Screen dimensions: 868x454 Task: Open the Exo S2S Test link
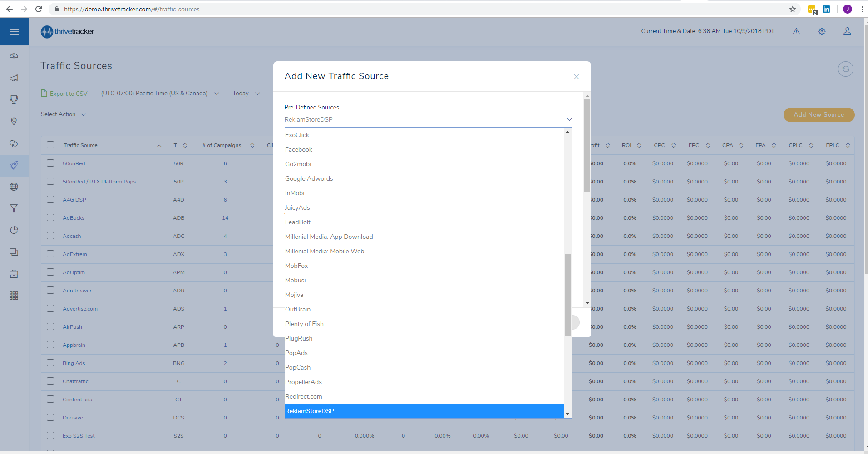coord(79,436)
